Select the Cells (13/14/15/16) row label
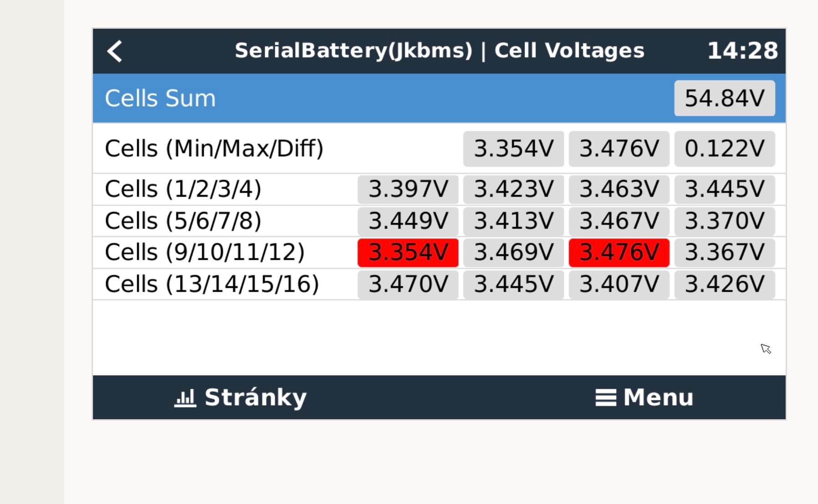 tap(212, 284)
